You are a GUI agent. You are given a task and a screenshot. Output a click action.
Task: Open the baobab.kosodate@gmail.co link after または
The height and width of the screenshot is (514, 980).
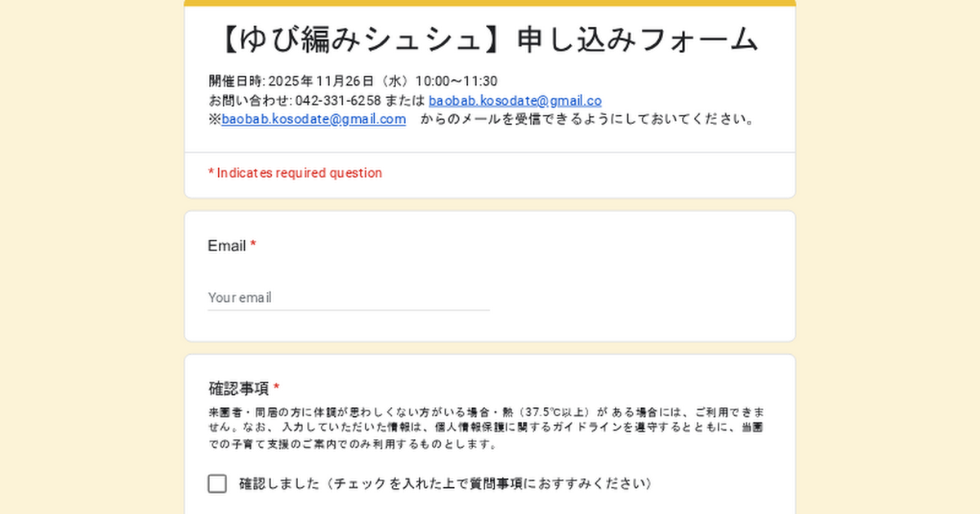(514, 101)
